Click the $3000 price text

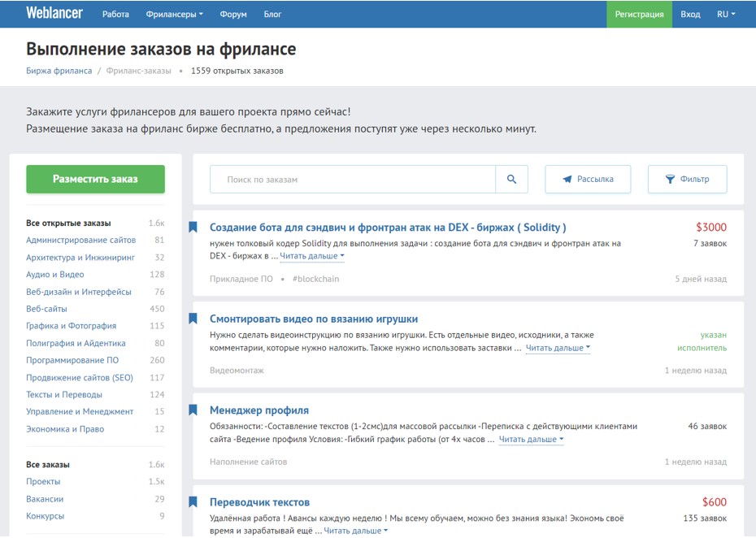pyautogui.click(x=711, y=227)
